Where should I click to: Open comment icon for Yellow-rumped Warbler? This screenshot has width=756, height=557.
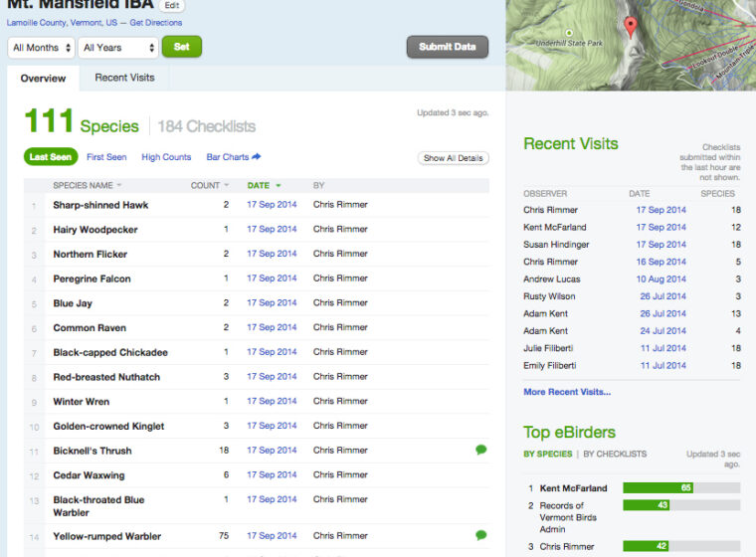[481, 536]
